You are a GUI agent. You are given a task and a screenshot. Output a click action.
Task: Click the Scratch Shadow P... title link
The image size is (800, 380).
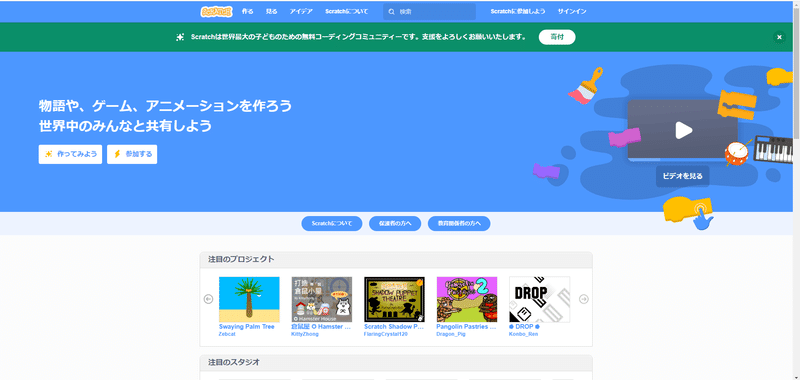[x=394, y=326]
